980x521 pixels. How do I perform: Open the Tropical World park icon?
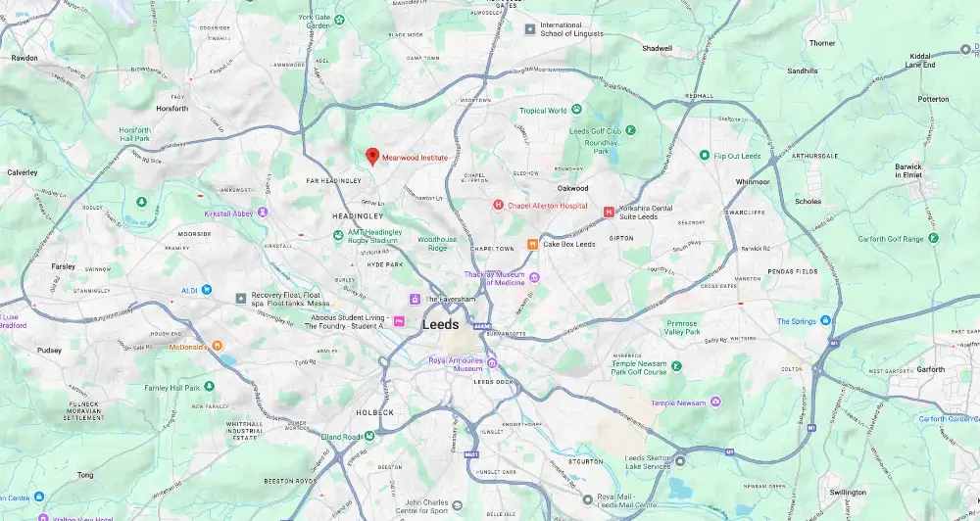[x=576, y=110]
